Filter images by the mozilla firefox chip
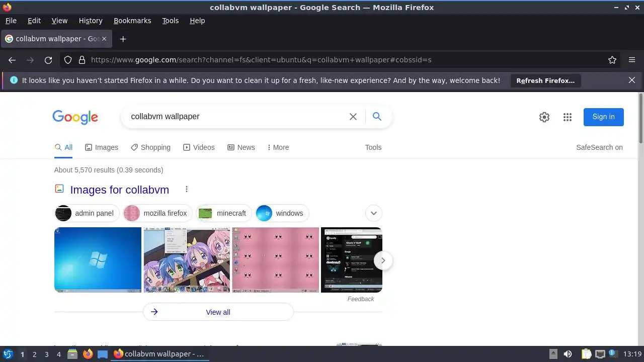Image resolution: width=644 pixels, height=362 pixels. click(158, 213)
